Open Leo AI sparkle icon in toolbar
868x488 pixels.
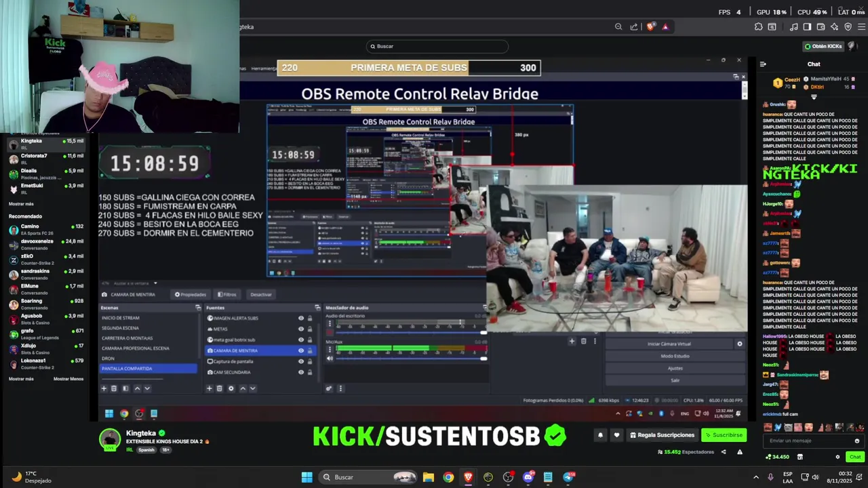834,27
